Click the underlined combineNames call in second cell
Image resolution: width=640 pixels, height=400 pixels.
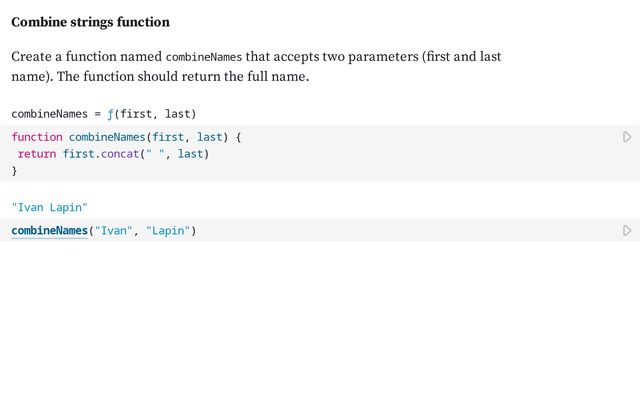pyautogui.click(x=49, y=231)
